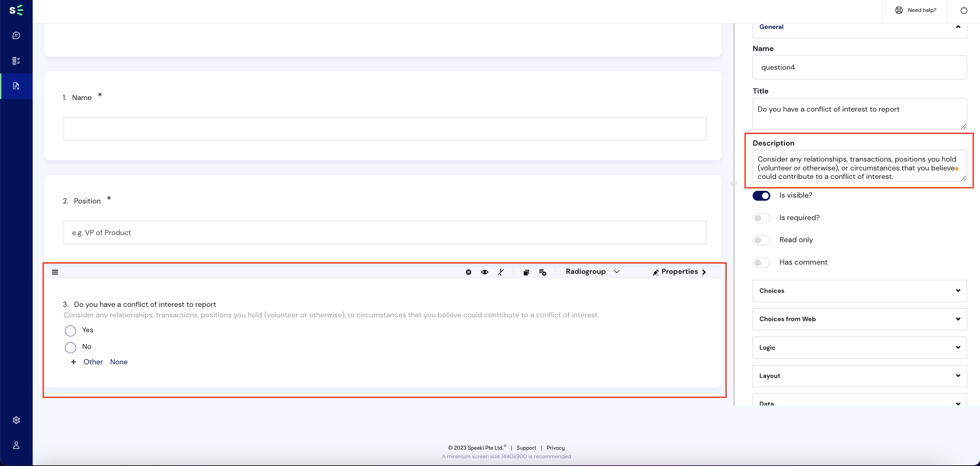Select the 'Yes' radio button option
The image size is (980, 466).
click(x=70, y=330)
